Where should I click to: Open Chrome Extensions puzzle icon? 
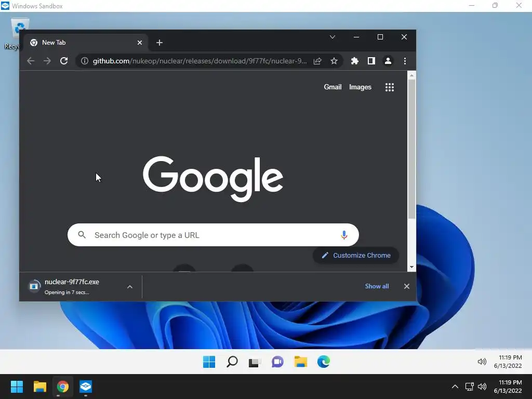[x=354, y=61]
